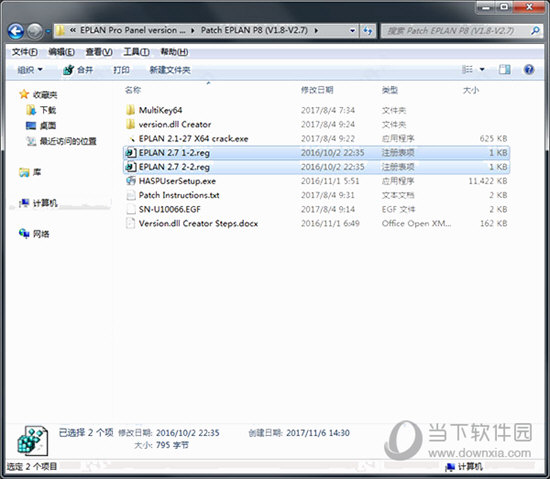Open the 编辑(E) menu
The image size is (550, 479).
[x=61, y=52]
